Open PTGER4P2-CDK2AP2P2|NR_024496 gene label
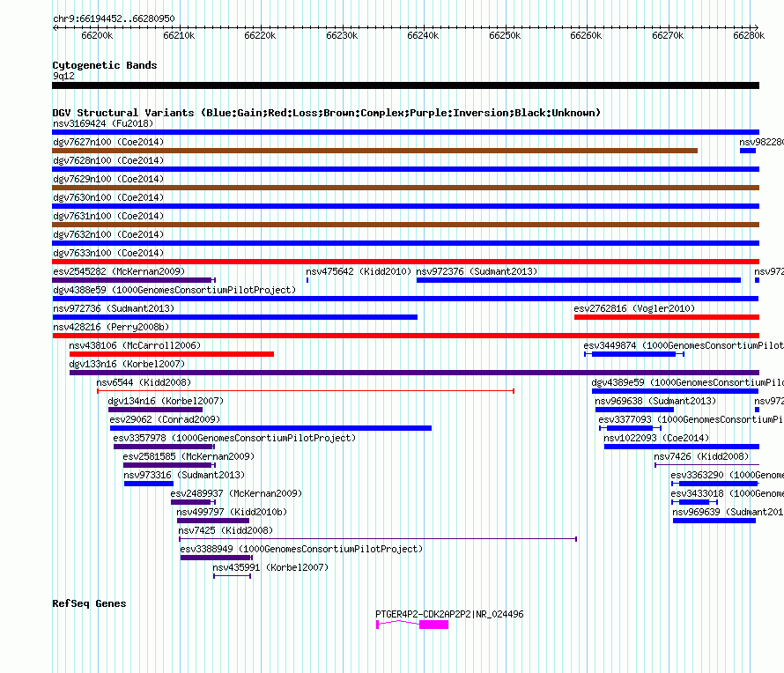Image resolution: width=784 pixels, height=673 pixels. (449, 614)
